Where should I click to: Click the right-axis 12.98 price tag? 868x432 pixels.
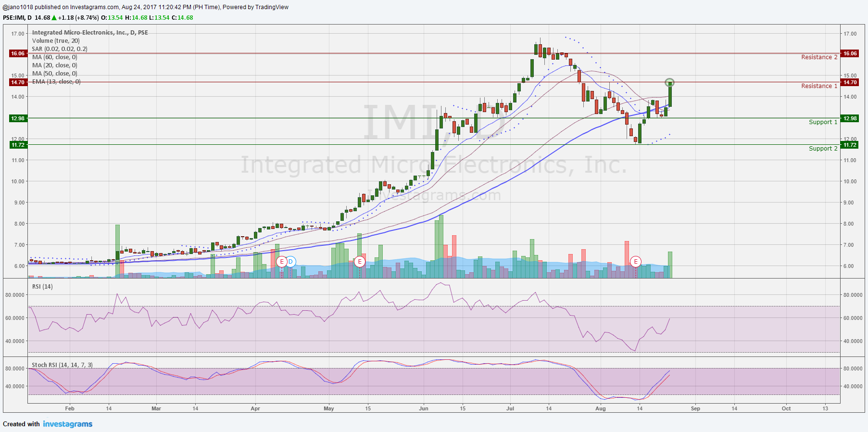(850, 118)
